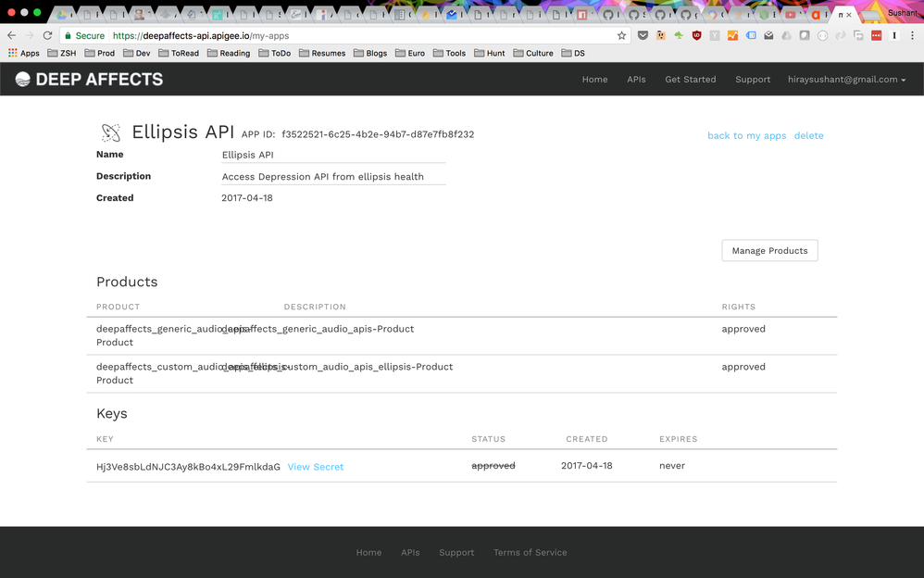Click the Instapaper 'I' extension icon
Screen dimensions: 924x578
[894, 35]
